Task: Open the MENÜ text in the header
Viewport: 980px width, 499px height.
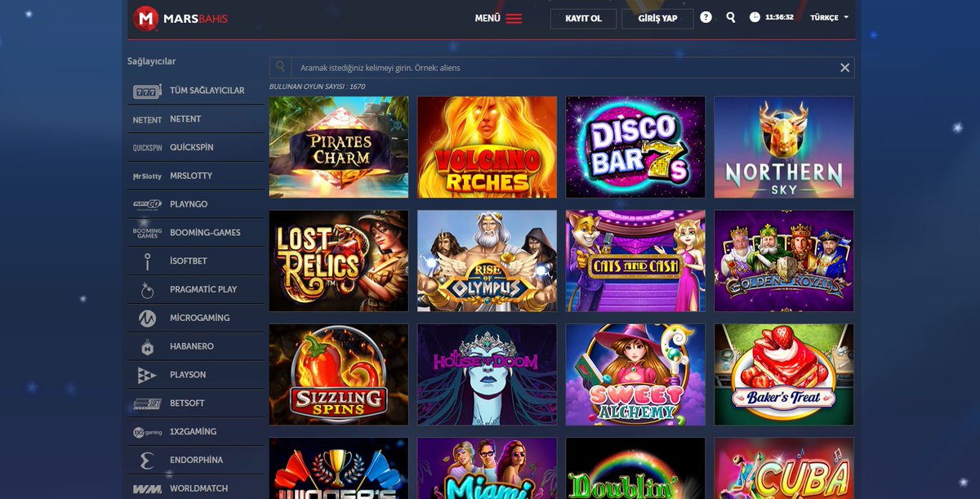Action: [x=488, y=18]
